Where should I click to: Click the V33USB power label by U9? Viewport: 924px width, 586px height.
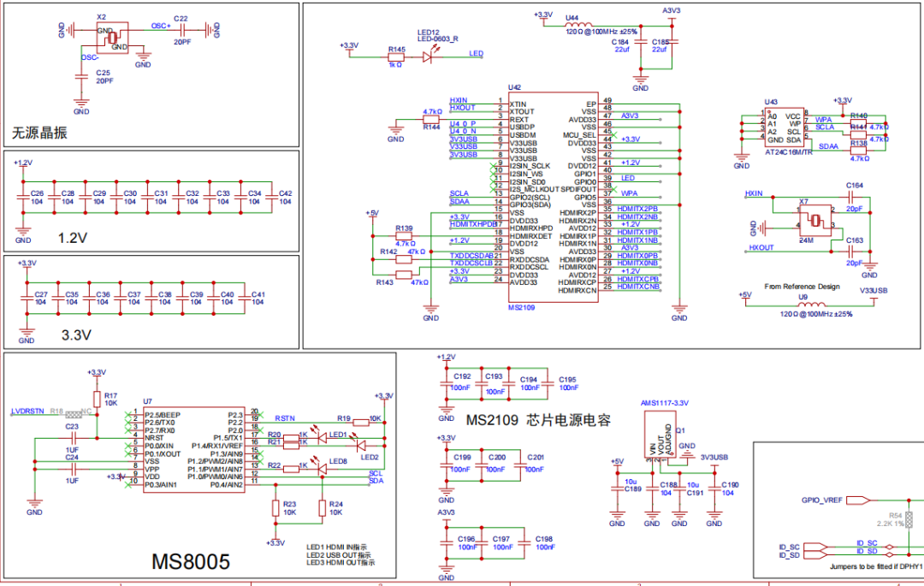(874, 290)
